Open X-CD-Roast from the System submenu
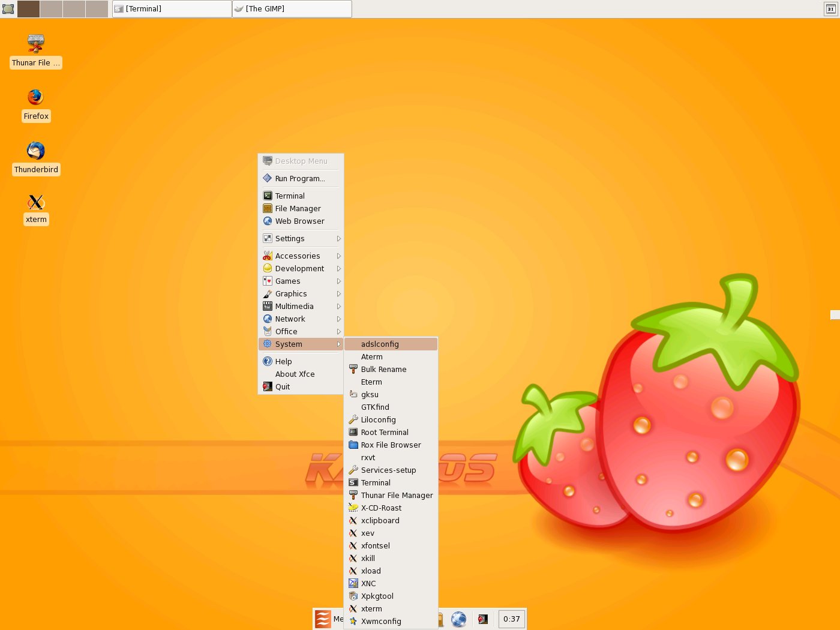The height and width of the screenshot is (630, 840). tap(391, 508)
